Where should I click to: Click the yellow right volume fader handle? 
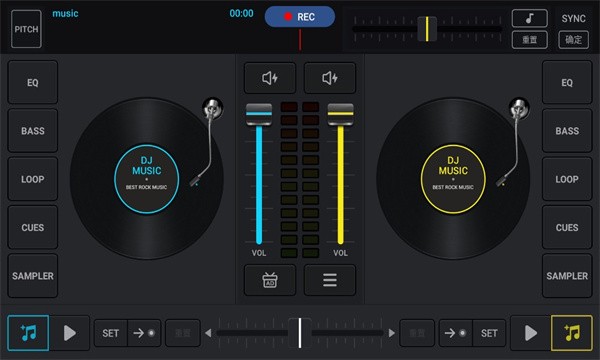(x=341, y=114)
